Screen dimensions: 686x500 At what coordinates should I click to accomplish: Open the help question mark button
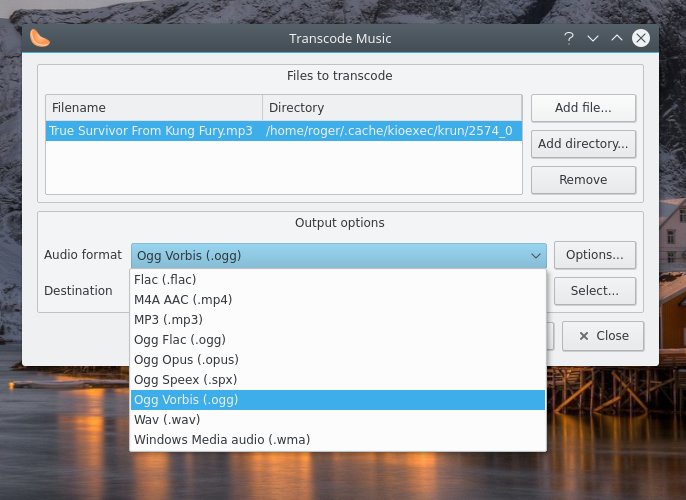click(x=568, y=38)
